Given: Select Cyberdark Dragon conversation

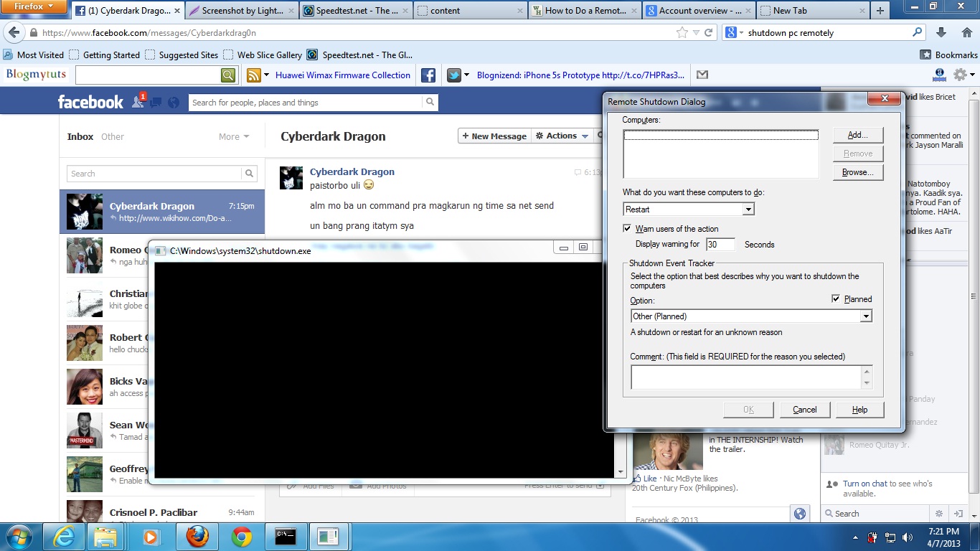Looking at the screenshot, I should 161,212.
